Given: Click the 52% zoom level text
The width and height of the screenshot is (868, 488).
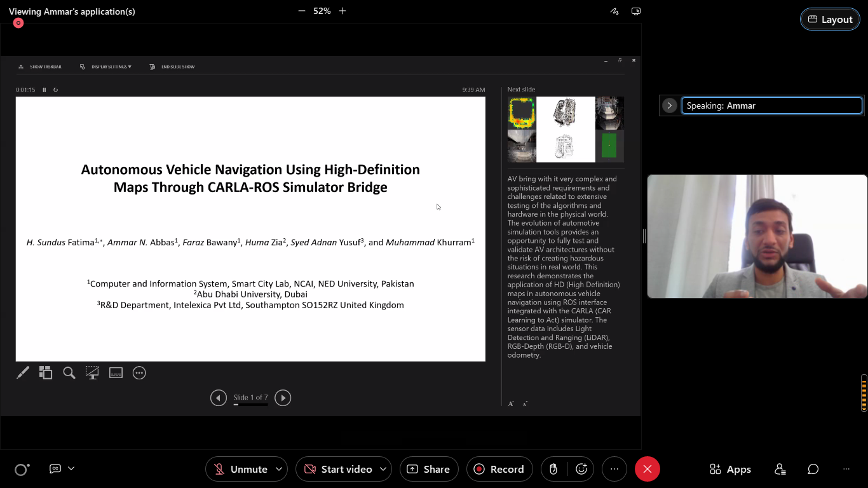Looking at the screenshot, I should 322,11.
